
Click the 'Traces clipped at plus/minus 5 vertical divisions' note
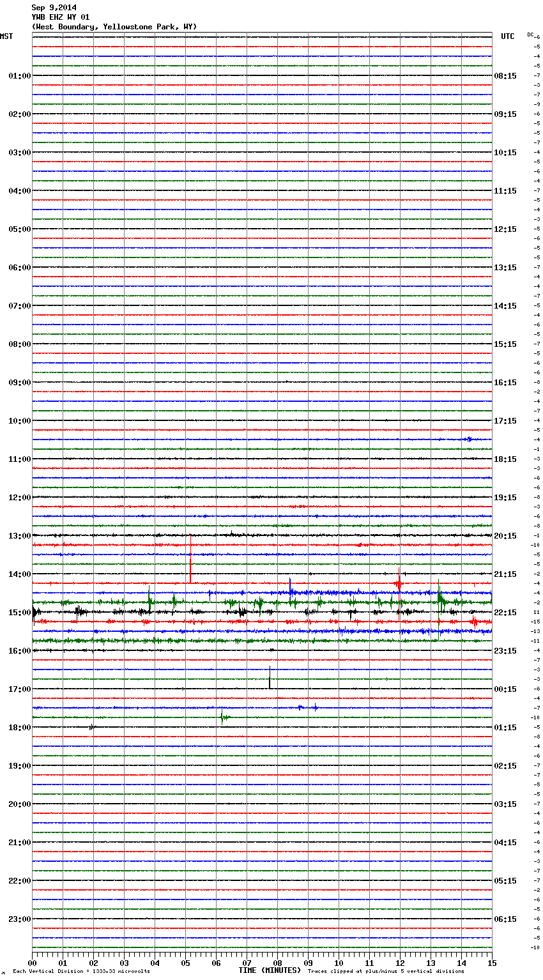pos(386,971)
